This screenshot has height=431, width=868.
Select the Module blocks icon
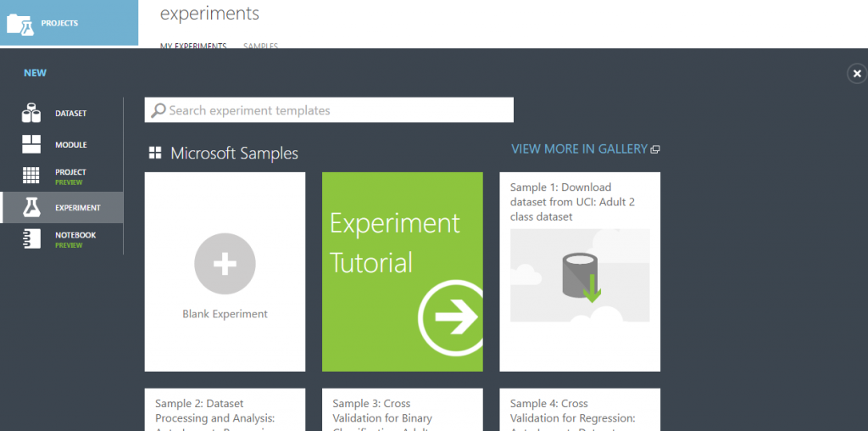click(31, 144)
